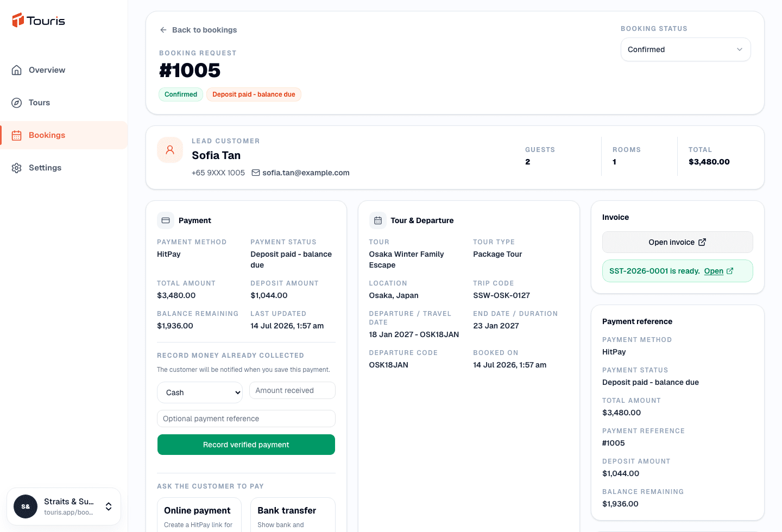Click trip code SSW-OSK-0127
782x532 pixels.
(501, 295)
